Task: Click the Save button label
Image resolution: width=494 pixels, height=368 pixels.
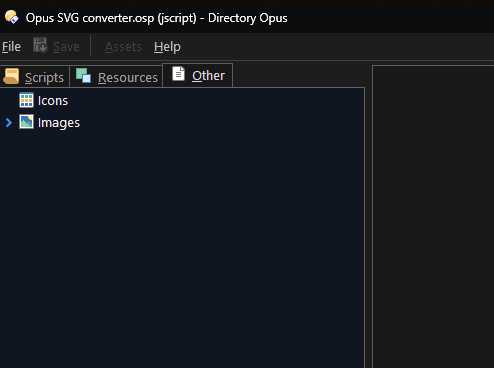Action: coord(66,47)
